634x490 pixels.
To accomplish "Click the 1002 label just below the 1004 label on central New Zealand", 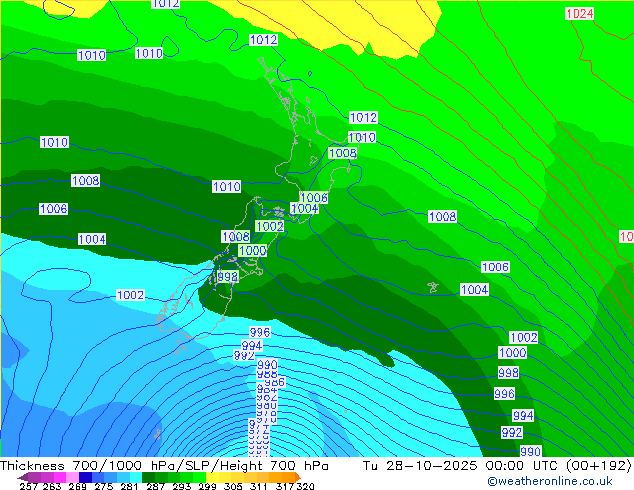I will pyautogui.click(x=270, y=226).
